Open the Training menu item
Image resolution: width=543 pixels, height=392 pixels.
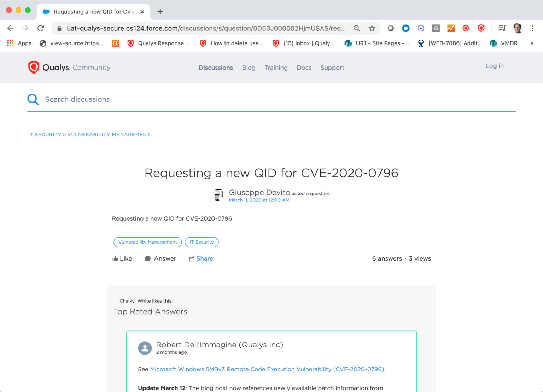(x=276, y=68)
